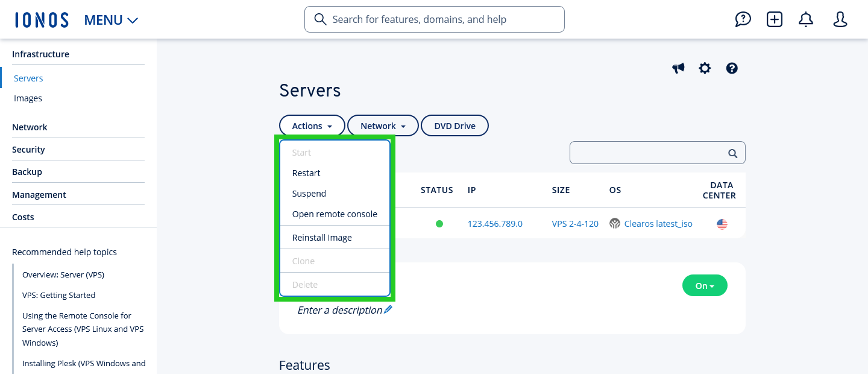Expand the Network sidebar section
This screenshot has width=868, height=374.
click(x=30, y=127)
